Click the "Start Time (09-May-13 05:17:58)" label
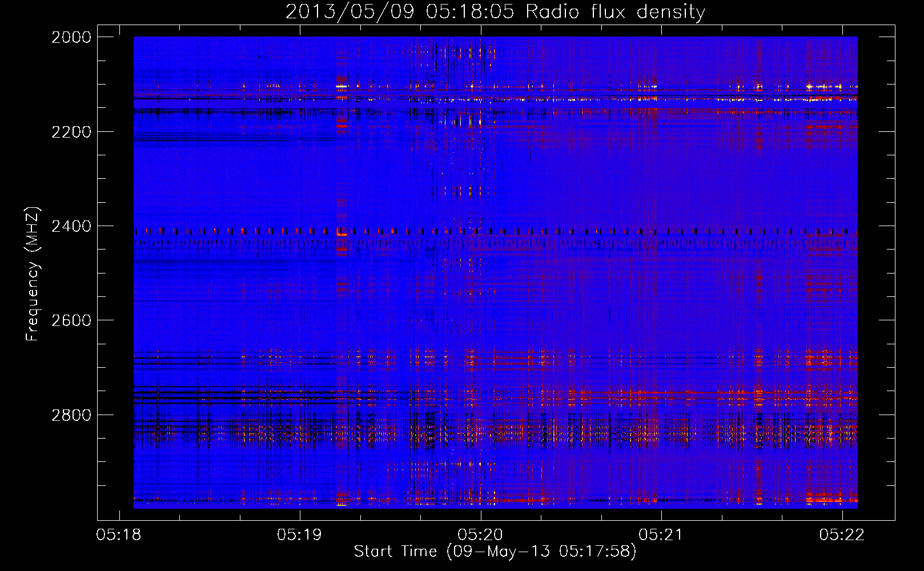The width and height of the screenshot is (924, 571). click(x=495, y=552)
